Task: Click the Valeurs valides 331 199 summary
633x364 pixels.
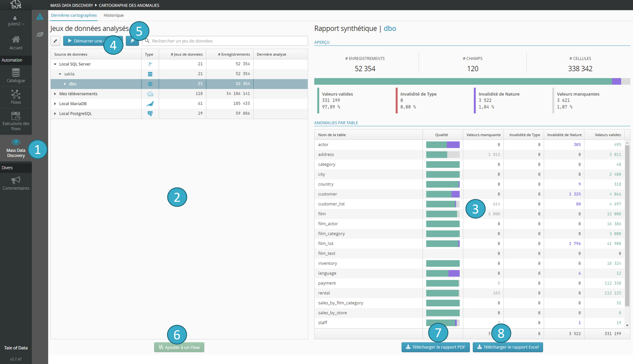Action: click(337, 100)
